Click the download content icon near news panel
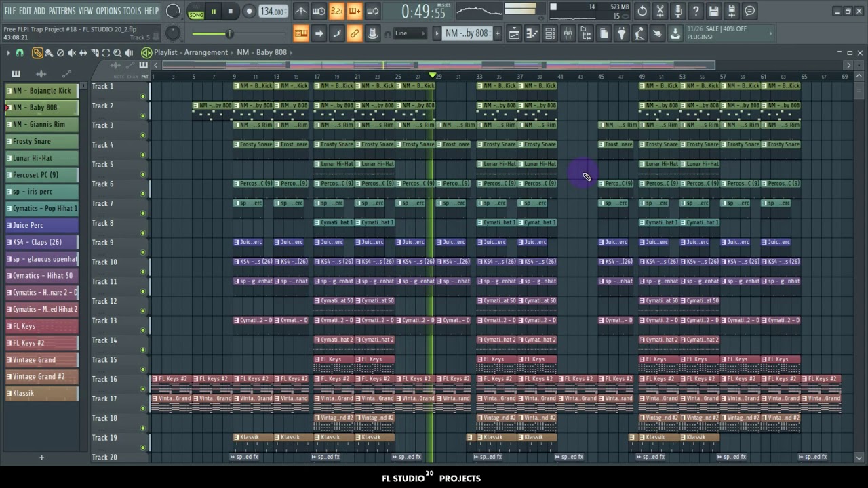Screen dimensions: 868x488 coord(675,33)
